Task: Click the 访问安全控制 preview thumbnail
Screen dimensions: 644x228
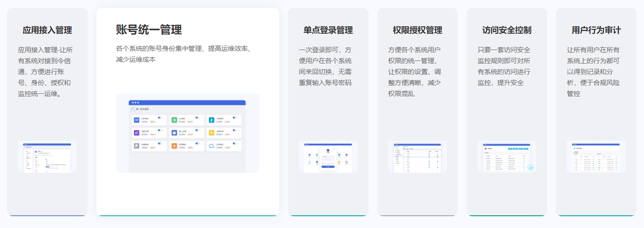Action: [x=506, y=157]
